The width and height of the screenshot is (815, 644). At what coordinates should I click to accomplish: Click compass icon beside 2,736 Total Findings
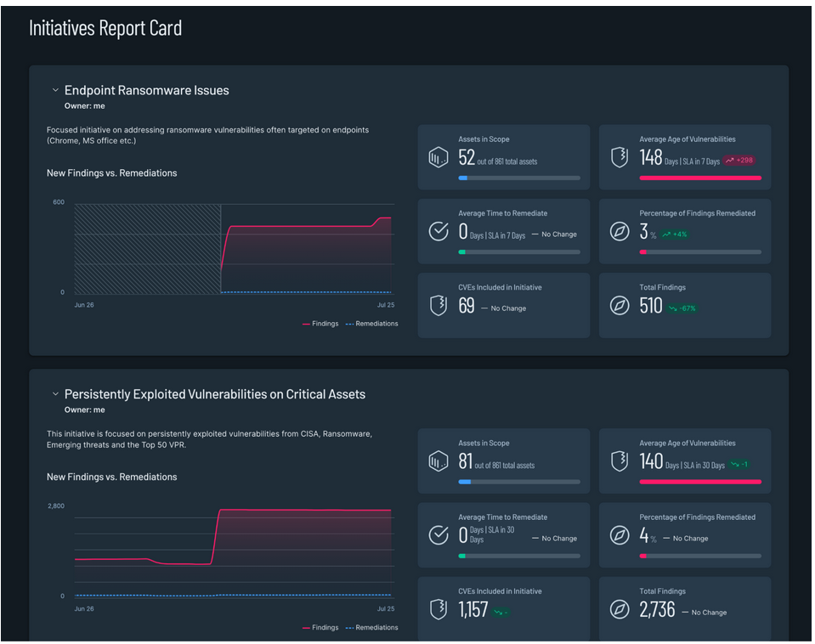(x=619, y=610)
